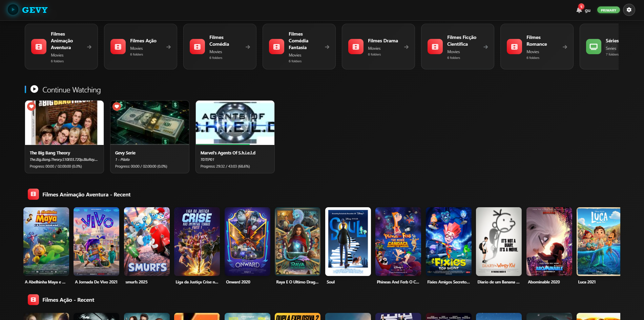This screenshot has width=644, height=320.
Task: Open Filmes Ação - Recent heading
Action: tap(68, 300)
